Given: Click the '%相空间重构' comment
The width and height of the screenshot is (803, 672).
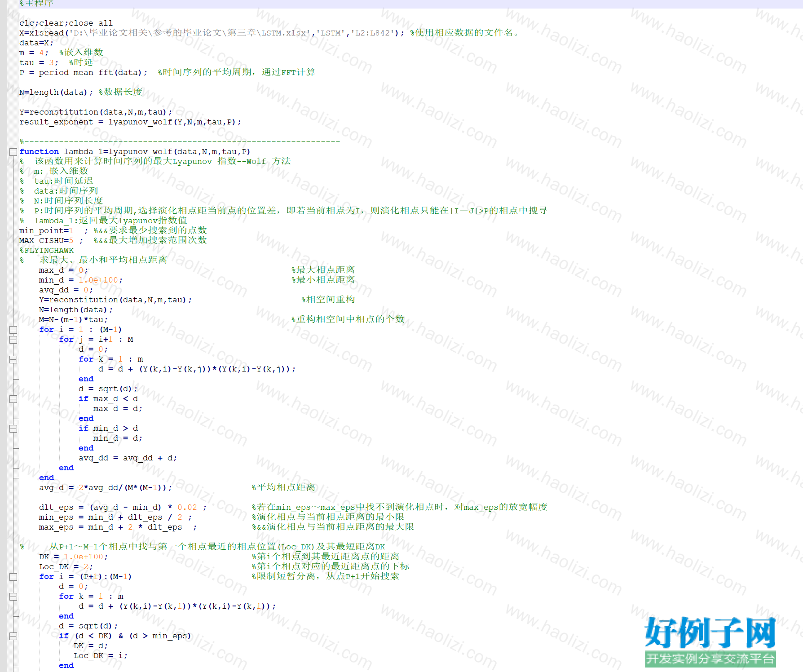Looking at the screenshot, I should (328, 300).
